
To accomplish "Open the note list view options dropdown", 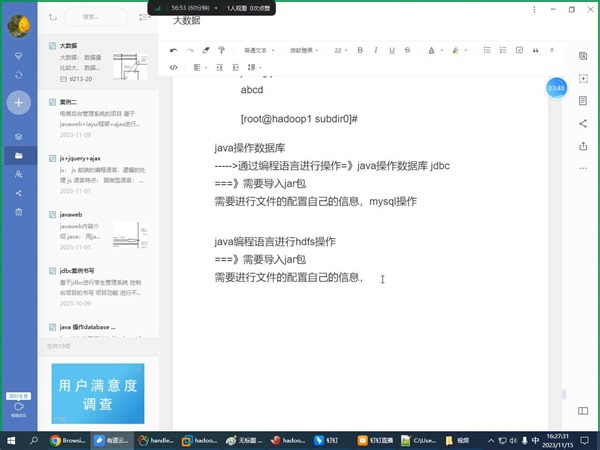I will pyautogui.click(x=143, y=17).
